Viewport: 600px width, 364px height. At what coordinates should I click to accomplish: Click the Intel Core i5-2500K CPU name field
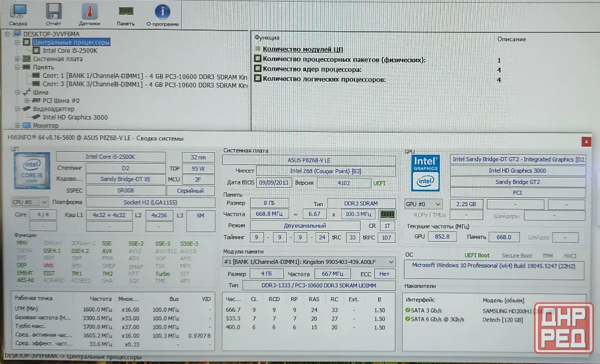coord(111,157)
